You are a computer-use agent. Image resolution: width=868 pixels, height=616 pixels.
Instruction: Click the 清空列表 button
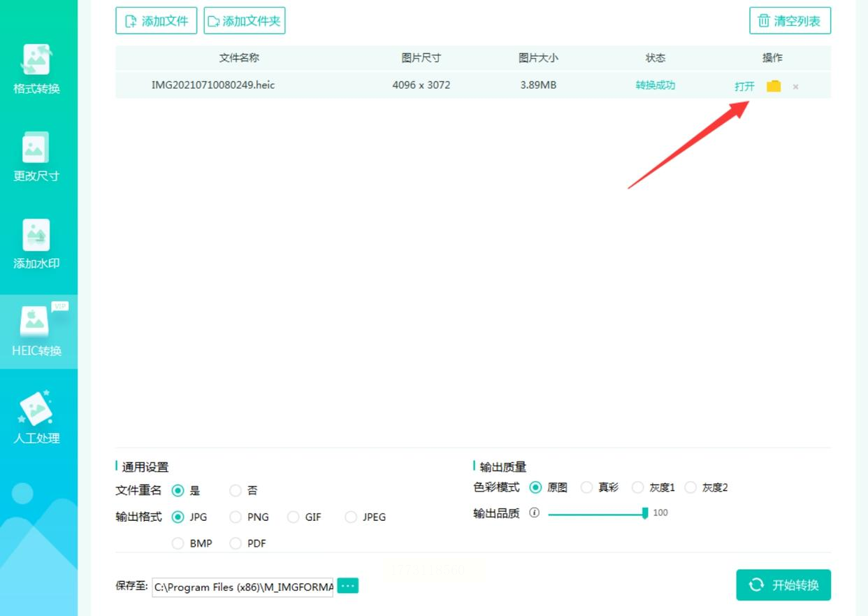790,21
